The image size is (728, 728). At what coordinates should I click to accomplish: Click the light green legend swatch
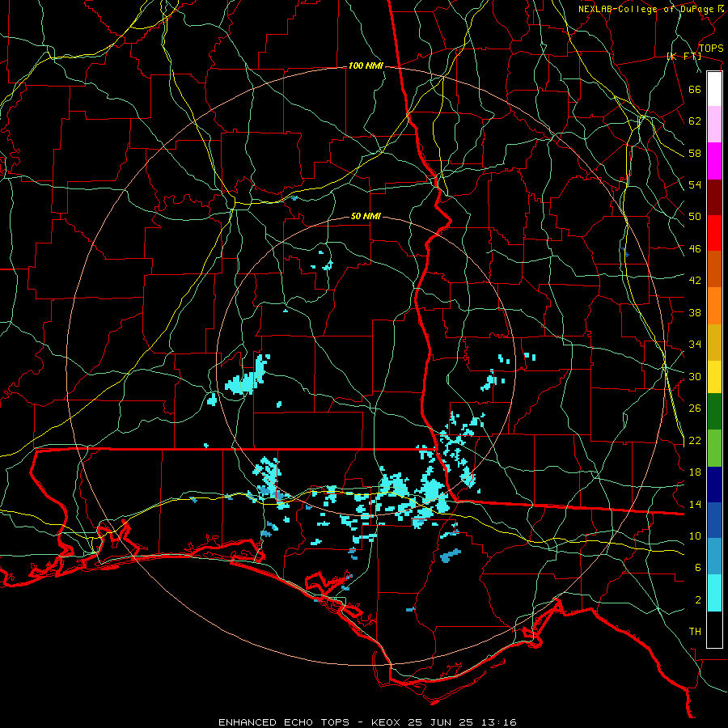[714, 448]
